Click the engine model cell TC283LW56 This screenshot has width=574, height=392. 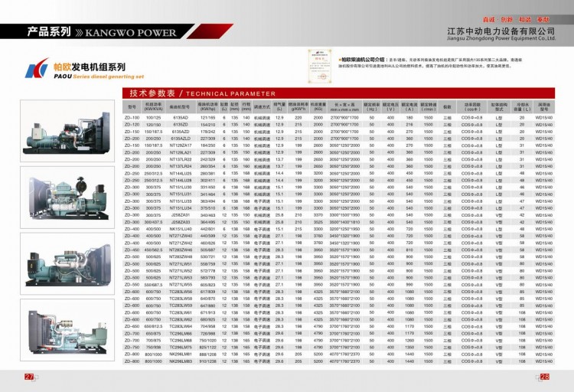tap(181, 292)
